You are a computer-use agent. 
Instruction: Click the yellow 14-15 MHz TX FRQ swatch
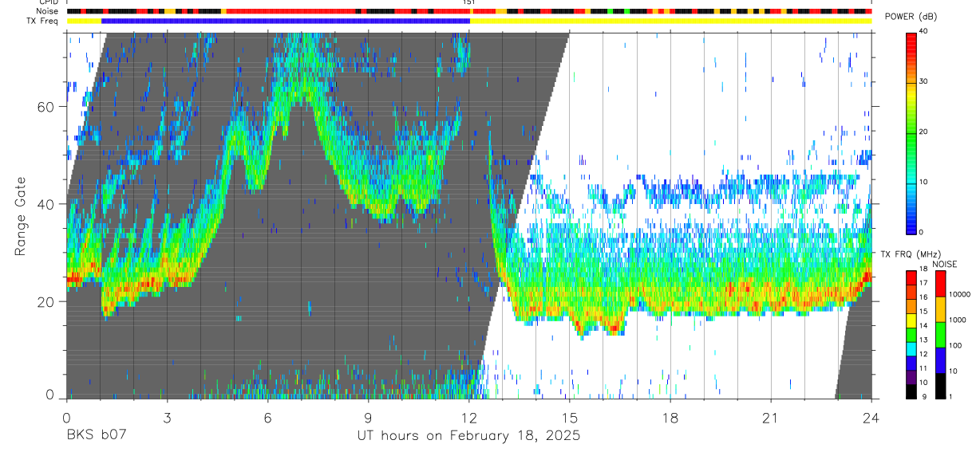[911, 320]
